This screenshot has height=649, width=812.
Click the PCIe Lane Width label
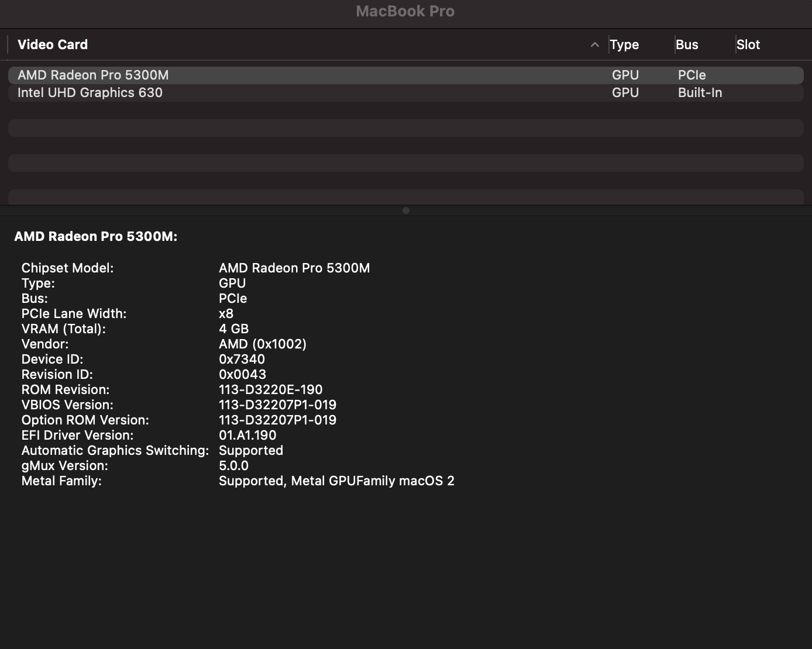point(74,313)
